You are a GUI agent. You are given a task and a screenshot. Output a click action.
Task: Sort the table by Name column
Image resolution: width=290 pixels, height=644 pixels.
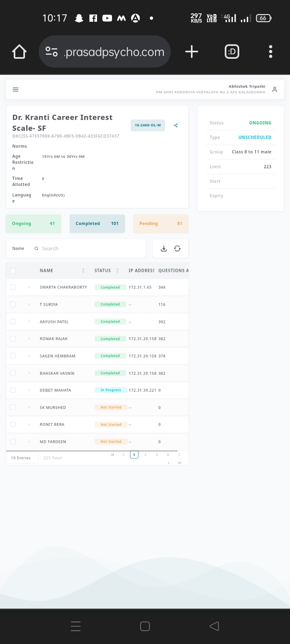click(x=83, y=270)
